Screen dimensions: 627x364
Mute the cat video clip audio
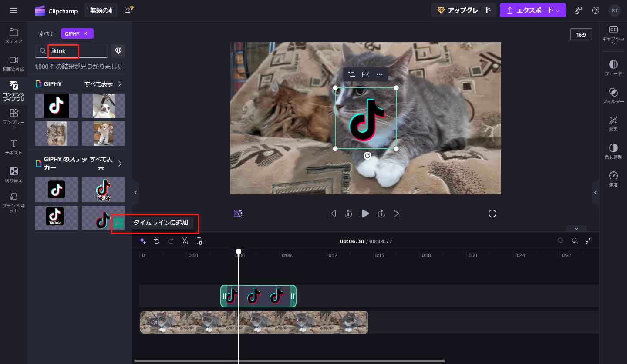[154, 322]
